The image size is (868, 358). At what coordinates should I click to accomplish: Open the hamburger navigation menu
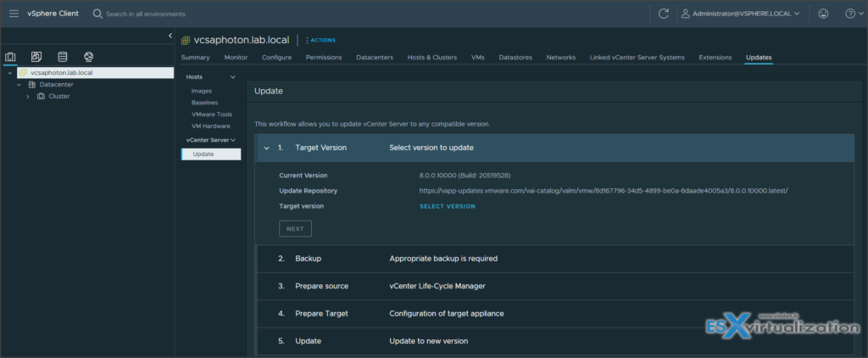click(x=14, y=14)
